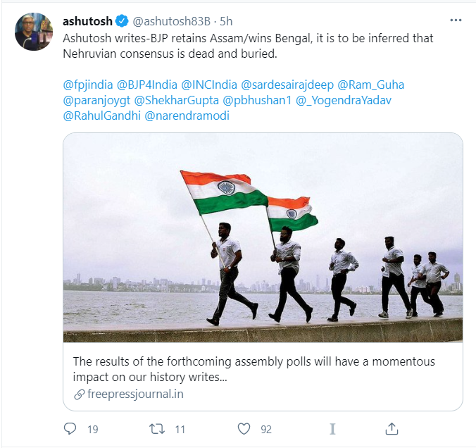476x448 pixels.
Task: Reply to the tweet via comment icon
Action: (x=70, y=428)
